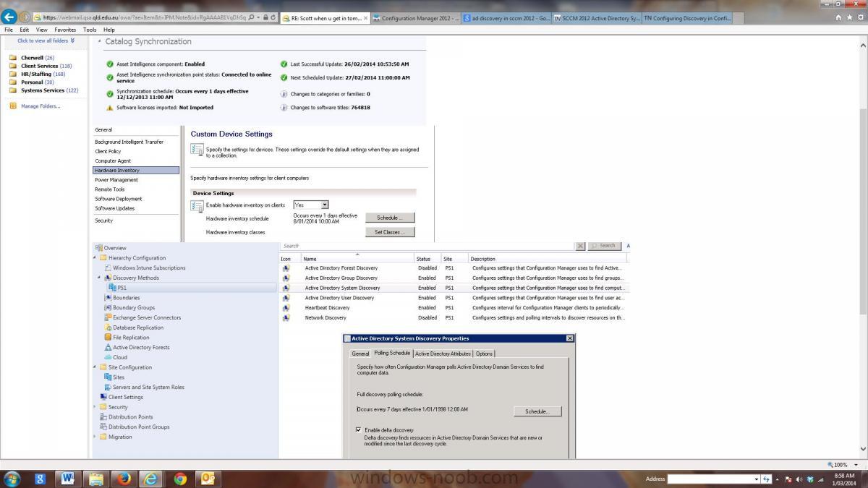Collapse the Site Configuration tree node
This screenshot has height=488, width=868.
[95, 367]
